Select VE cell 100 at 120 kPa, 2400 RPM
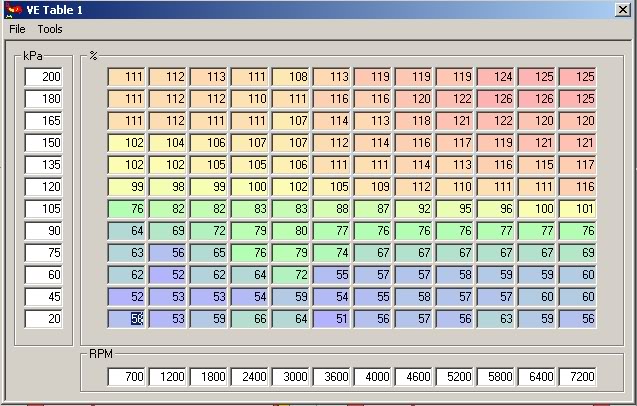This screenshot has height=406, width=637. (249, 187)
